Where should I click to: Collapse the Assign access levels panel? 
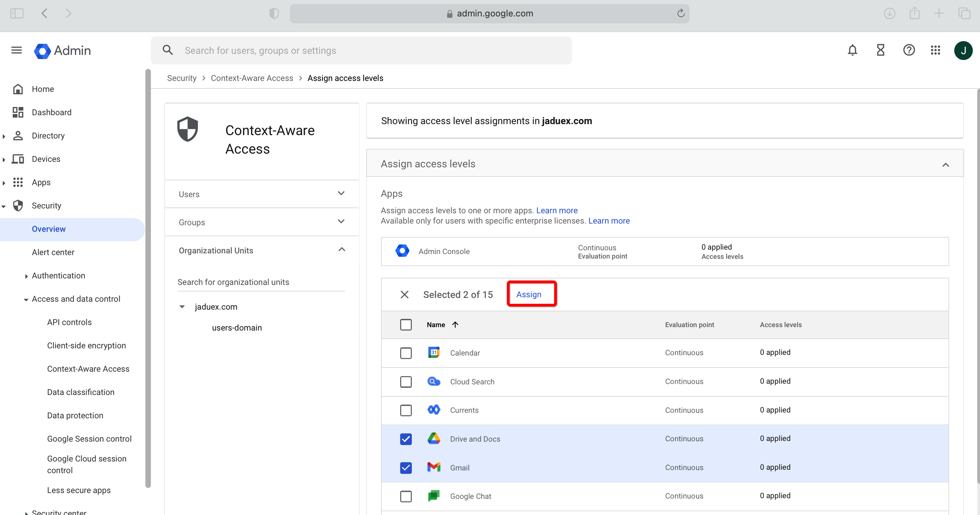tap(945, 165)
